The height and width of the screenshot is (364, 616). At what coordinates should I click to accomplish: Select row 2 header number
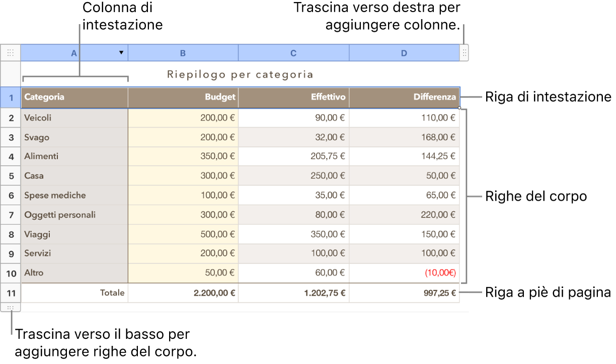click(x=11, y=118)
